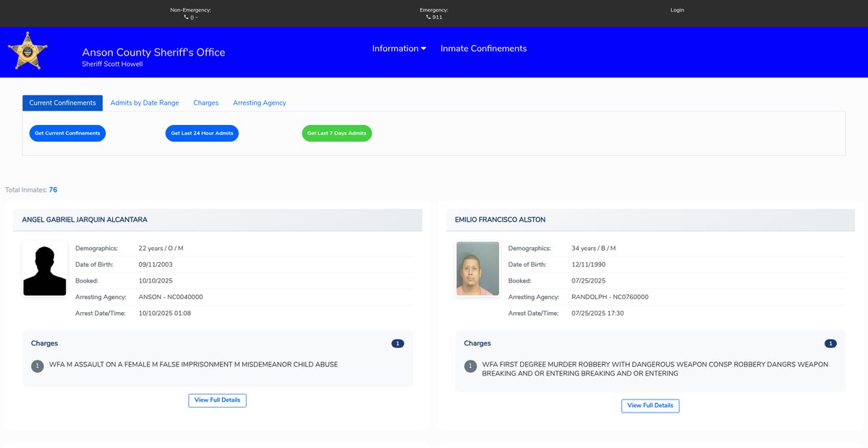The height and width of the screenshot is (448, 868).
Task: Click Get Current Confinements button
Action: [67, 134]
